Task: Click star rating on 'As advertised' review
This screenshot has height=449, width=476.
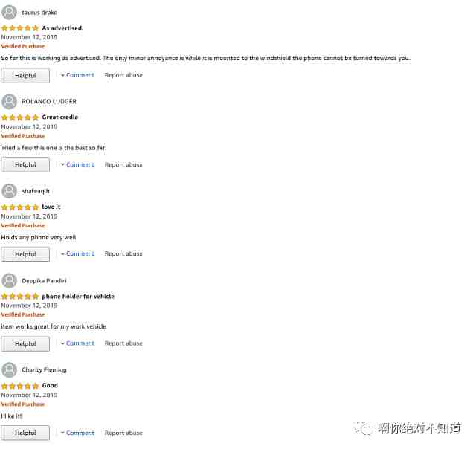Action: pyautogui.click(x=20, y=28)
